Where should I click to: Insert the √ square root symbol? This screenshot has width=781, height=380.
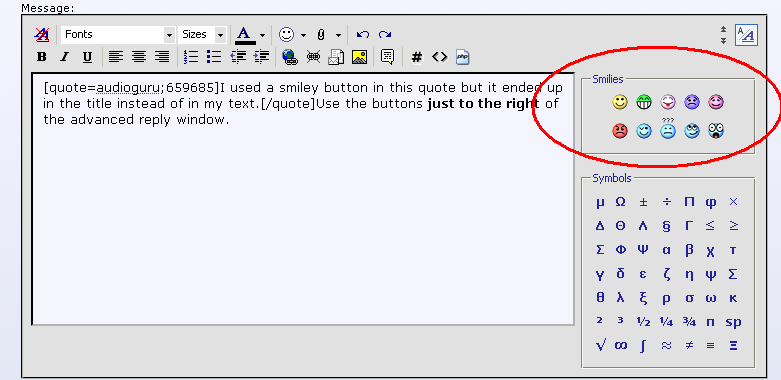pos(601,345)
